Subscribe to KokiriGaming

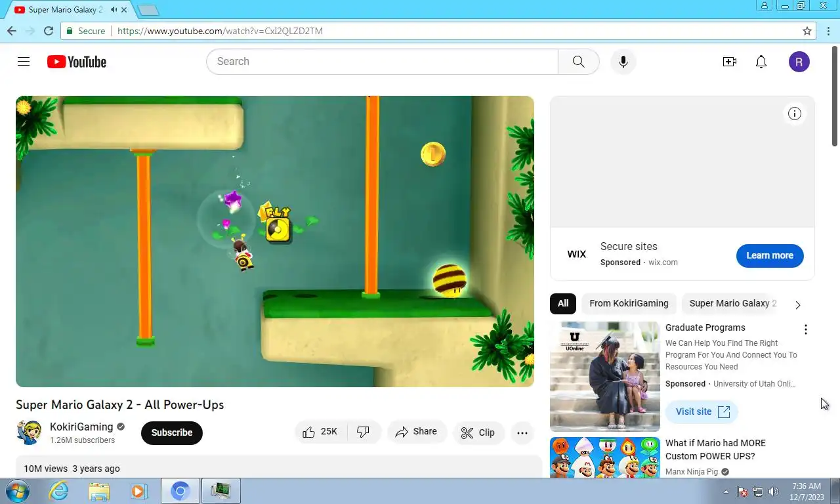[172, 432]
